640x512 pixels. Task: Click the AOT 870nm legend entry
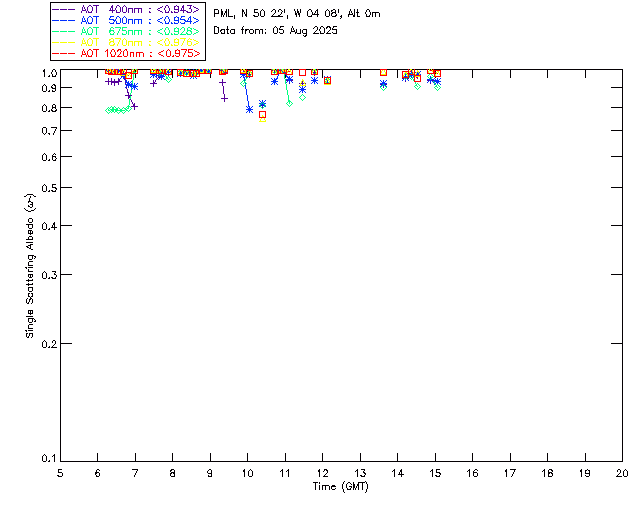pyautogui.click(x=127, y=42)
